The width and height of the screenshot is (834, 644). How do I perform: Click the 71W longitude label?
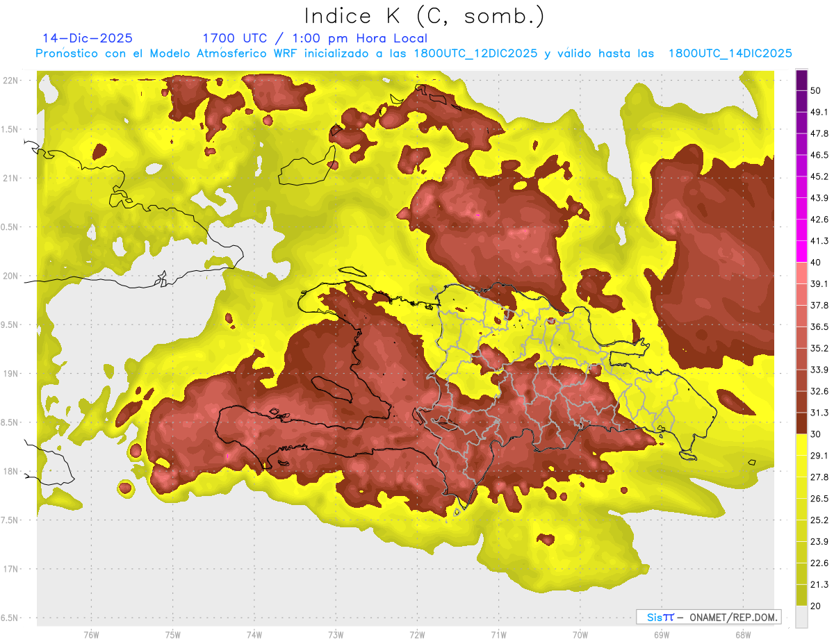coord(498,634)
